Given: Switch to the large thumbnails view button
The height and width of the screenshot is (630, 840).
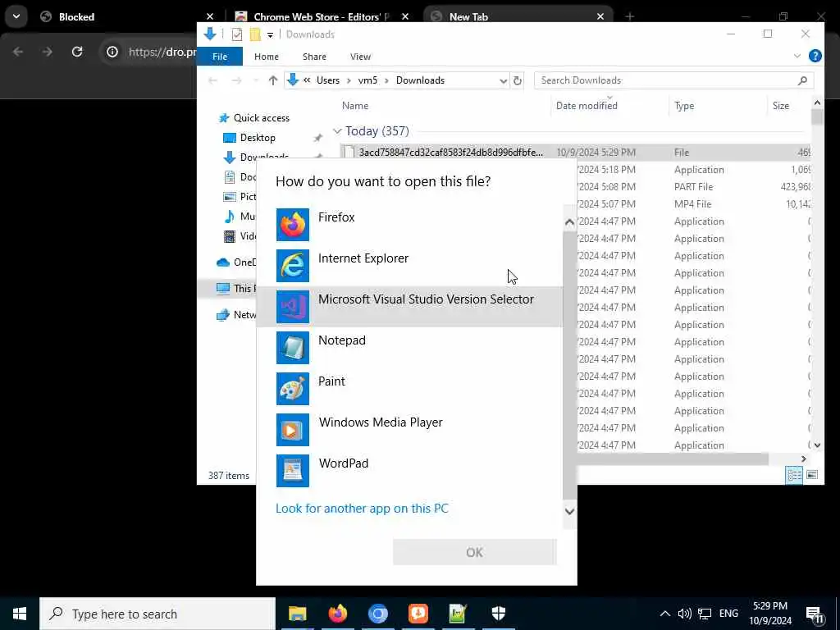Looking at the screenshot, I should pyautogui.click(x=812, y=475).
